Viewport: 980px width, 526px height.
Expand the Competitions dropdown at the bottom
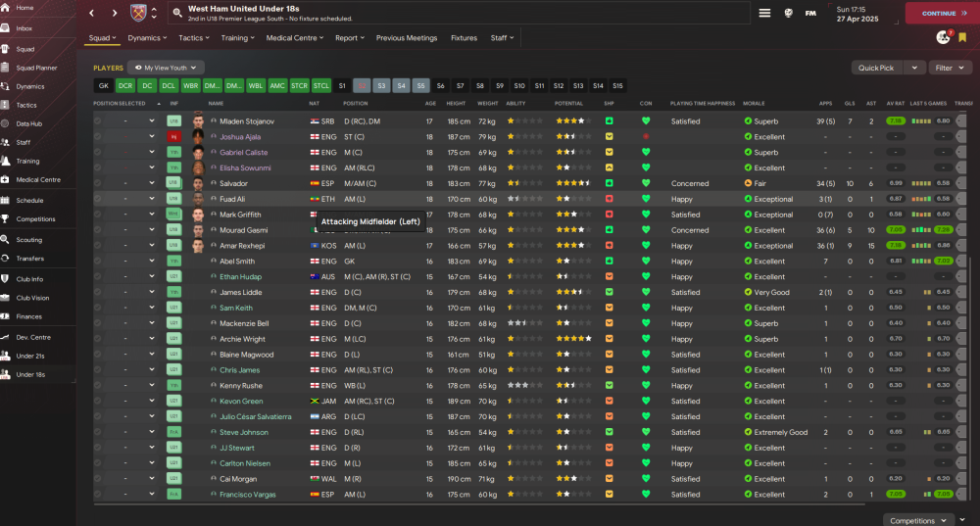click(x=918, y=520)
